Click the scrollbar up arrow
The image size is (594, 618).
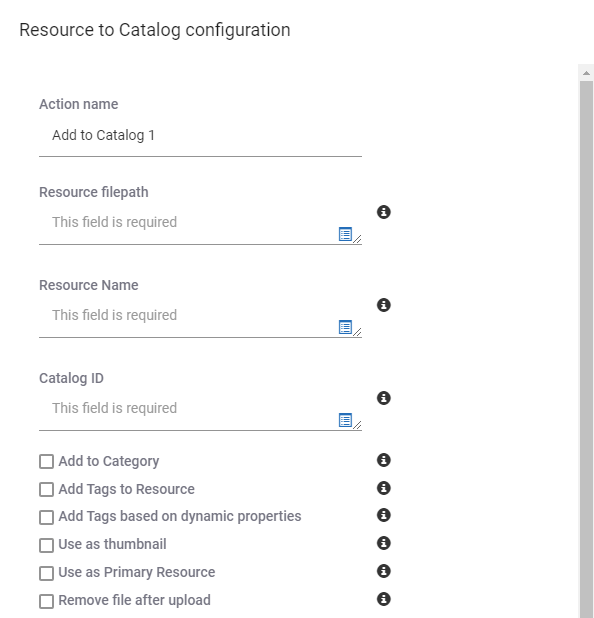[x=586, y=73]
